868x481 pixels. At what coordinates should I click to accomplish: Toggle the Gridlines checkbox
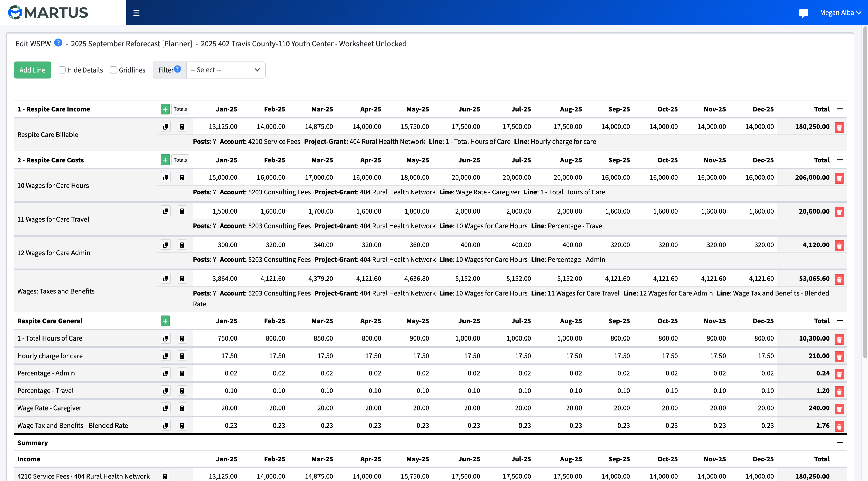click(x=113, y=70)
